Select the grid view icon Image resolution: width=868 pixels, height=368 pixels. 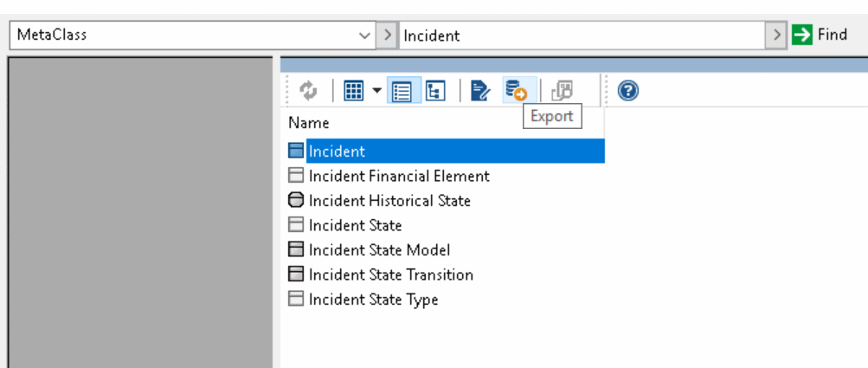[353, 91]
